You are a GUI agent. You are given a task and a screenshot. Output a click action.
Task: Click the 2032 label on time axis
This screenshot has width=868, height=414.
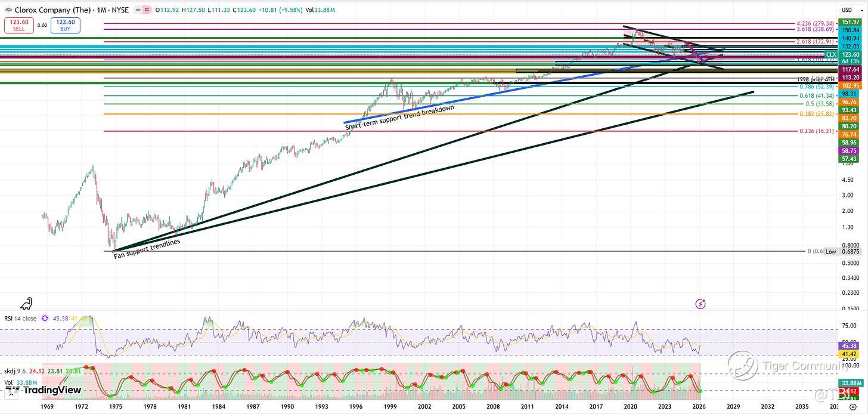[768, 406]
